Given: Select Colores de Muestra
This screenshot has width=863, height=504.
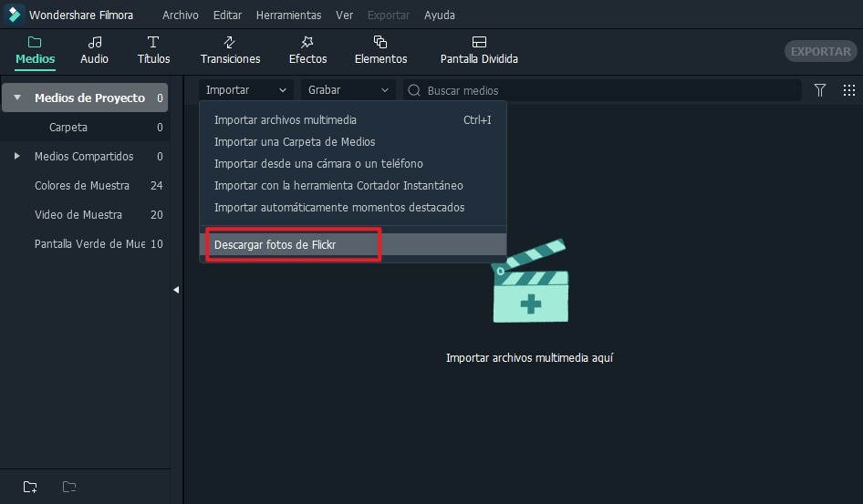Looking at the screenshot, I should [85, 185].
